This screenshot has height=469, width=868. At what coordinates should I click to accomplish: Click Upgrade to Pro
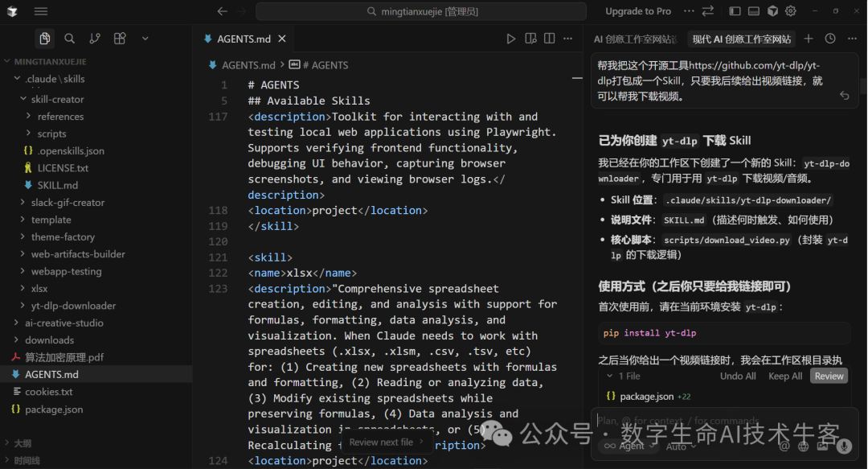[x=637, y=11]
